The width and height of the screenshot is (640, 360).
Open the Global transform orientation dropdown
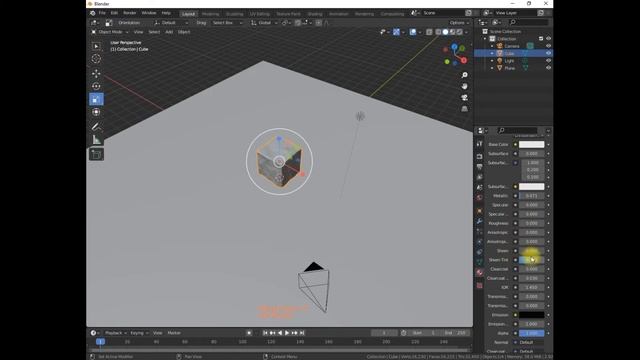pyautogui.click(x=264, y=23)
